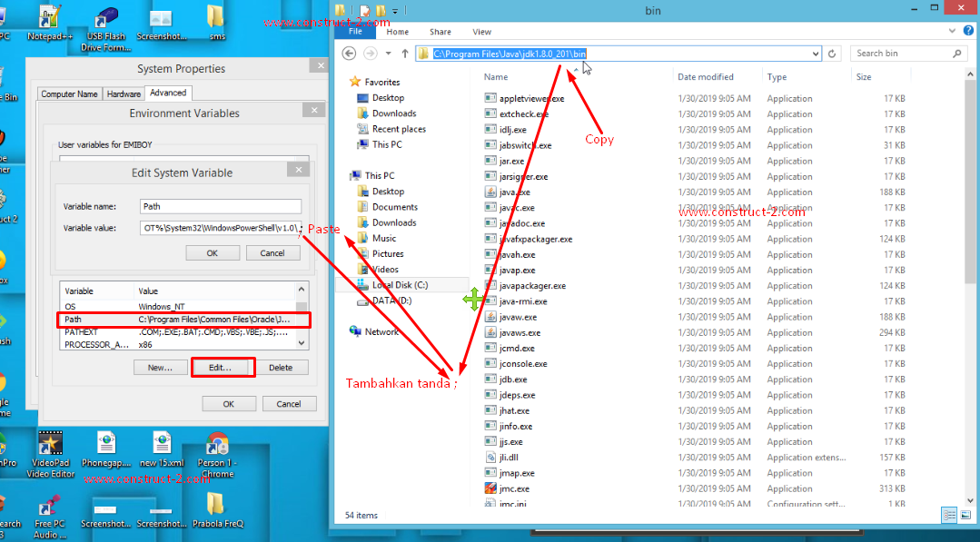Click Delete system variable button

281,367
